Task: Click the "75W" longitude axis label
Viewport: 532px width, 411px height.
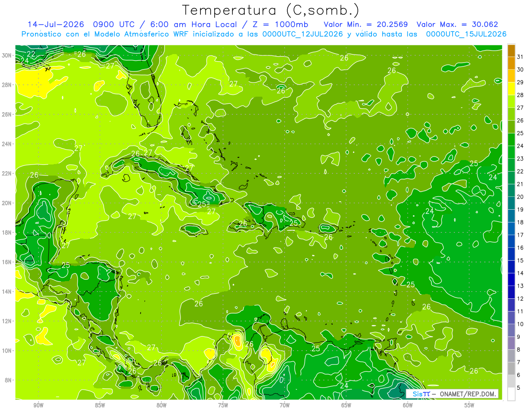Action: (x=223, y=405)
